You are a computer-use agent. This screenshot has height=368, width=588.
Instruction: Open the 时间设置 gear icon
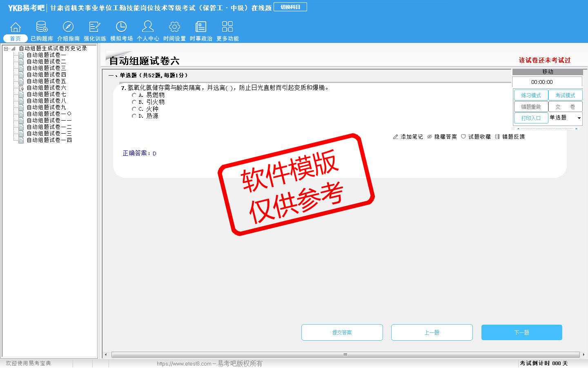(174, 27)
